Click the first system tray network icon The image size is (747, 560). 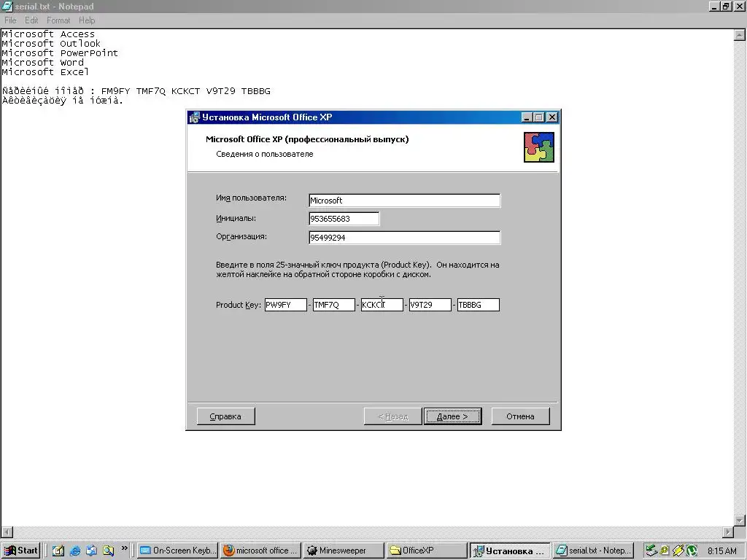[651, 551]
